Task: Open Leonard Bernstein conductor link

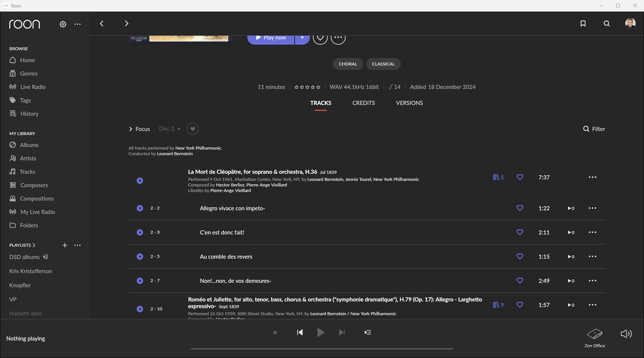Action: tap(175, 154)
